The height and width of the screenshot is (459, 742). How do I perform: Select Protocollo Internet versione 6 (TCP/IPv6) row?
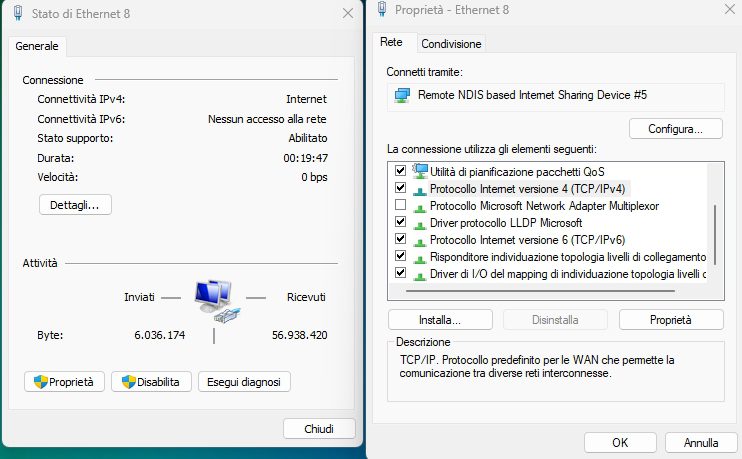pos(528,240)
